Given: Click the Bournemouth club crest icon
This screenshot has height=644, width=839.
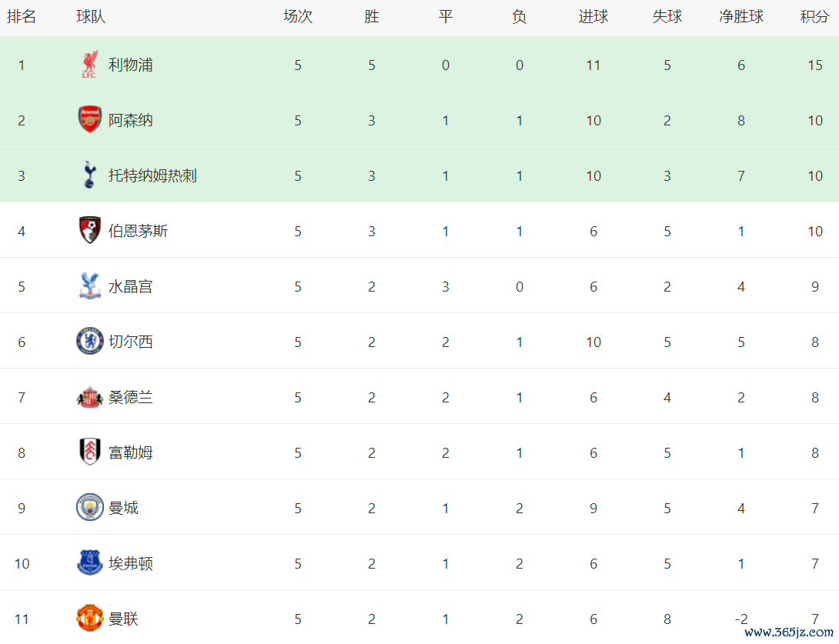Looking at the screenshot, I should 90,231.
